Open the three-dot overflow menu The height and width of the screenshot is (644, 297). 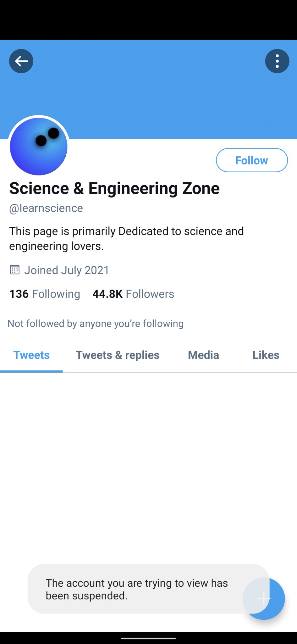click(277, 61)
